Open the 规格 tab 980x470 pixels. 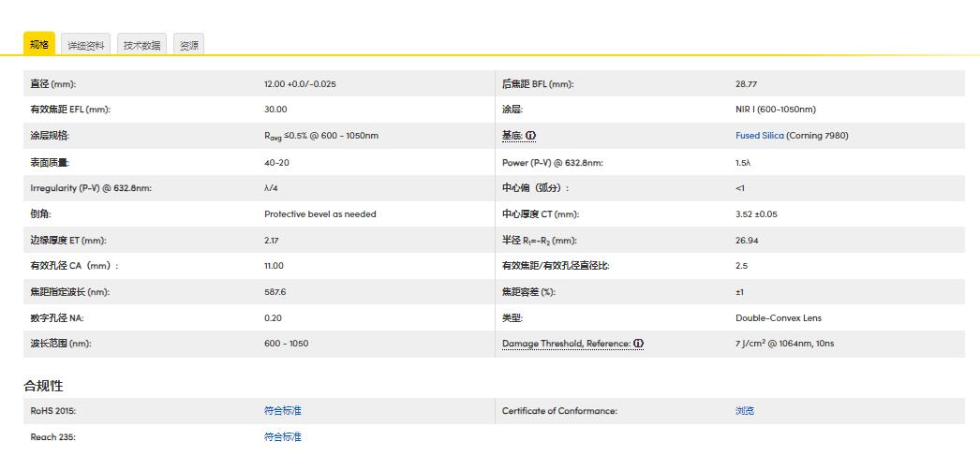click(x=39, y=44)
